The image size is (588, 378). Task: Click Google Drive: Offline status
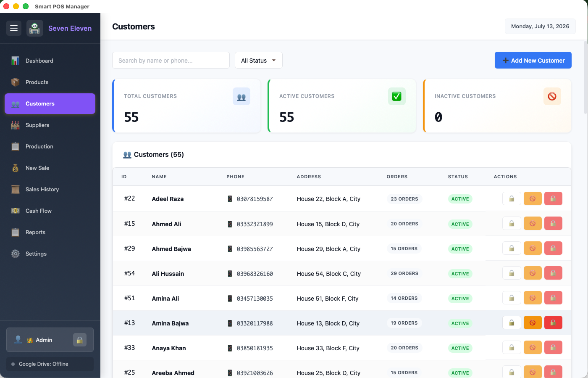point(50,364)
